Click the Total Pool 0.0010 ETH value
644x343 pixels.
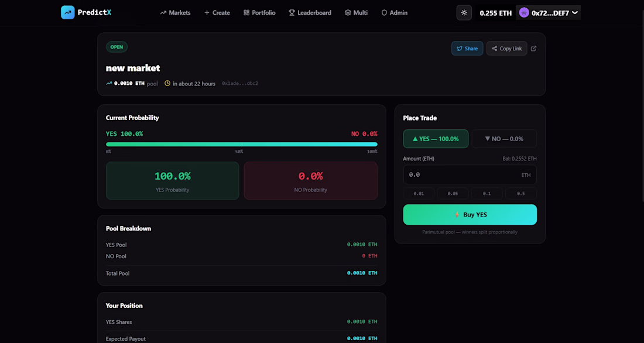point(362,273)
